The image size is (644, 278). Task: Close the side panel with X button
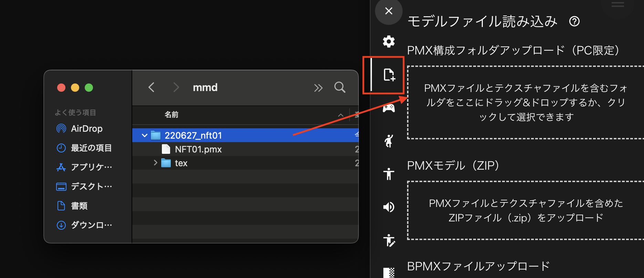click(x=388, y=11)
